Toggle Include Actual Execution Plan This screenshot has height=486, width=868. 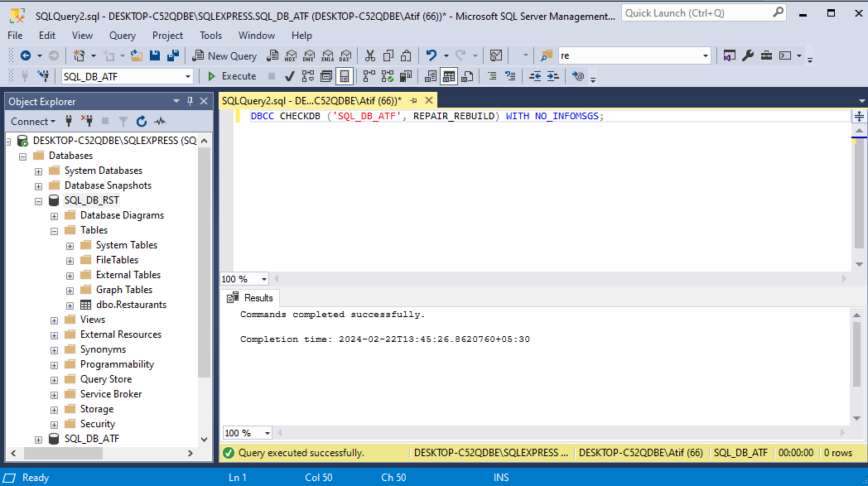[369, 76]
